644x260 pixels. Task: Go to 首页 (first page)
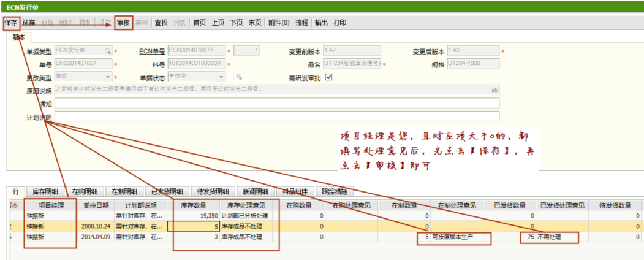tap(199, 23)
